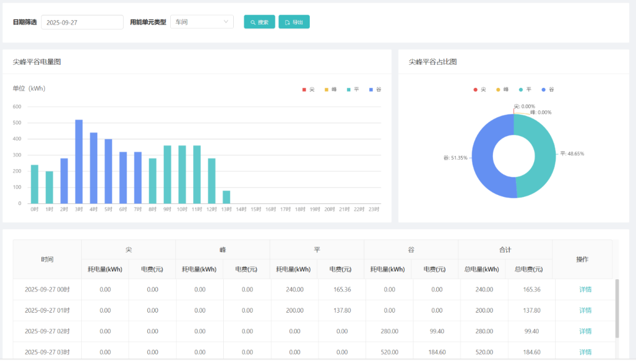The image size is (636, 364).
Task: Toggle the 平 series in bar chart legend
Action: click(x=353, y=90)
